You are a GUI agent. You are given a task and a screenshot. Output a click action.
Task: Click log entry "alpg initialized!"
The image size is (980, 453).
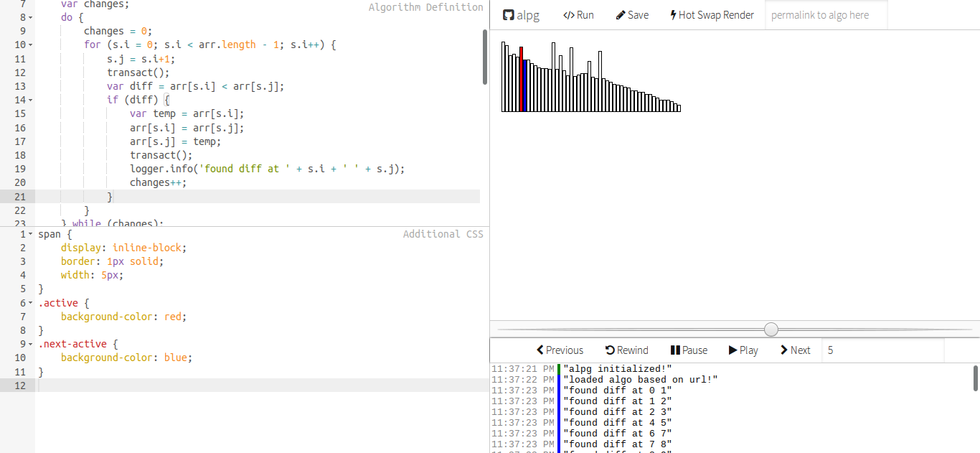[x=617, y=369]
